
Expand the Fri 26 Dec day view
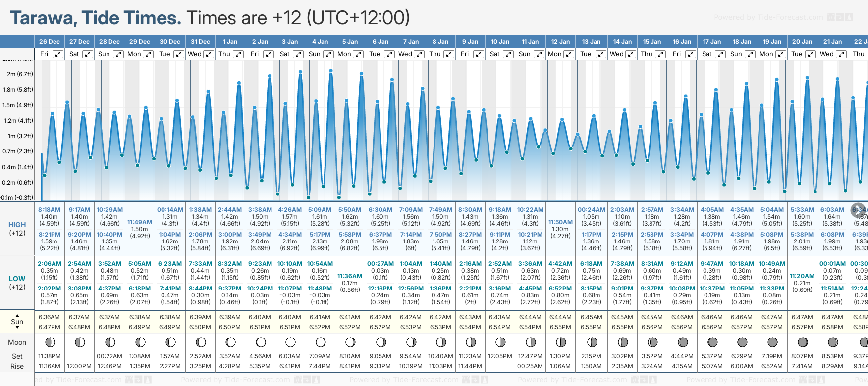point(58,54)
